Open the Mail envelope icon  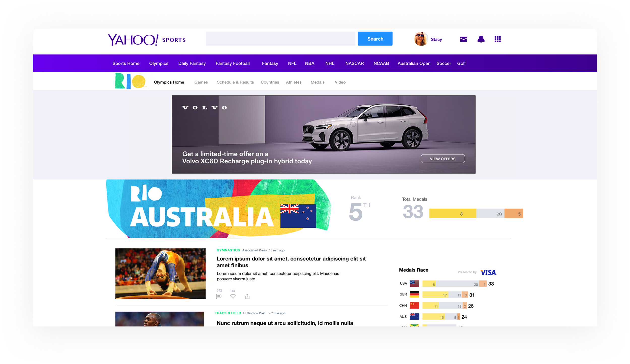(463, 39)
